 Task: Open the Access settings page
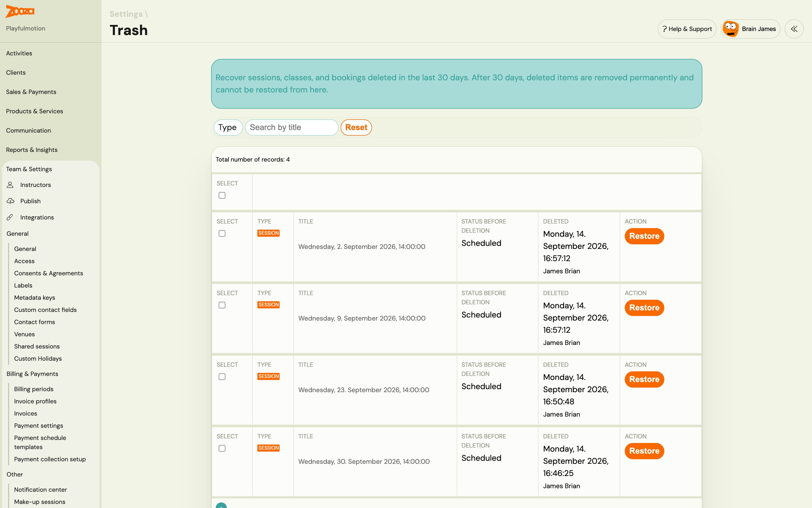pyautogui.click(x=25, y=261)
